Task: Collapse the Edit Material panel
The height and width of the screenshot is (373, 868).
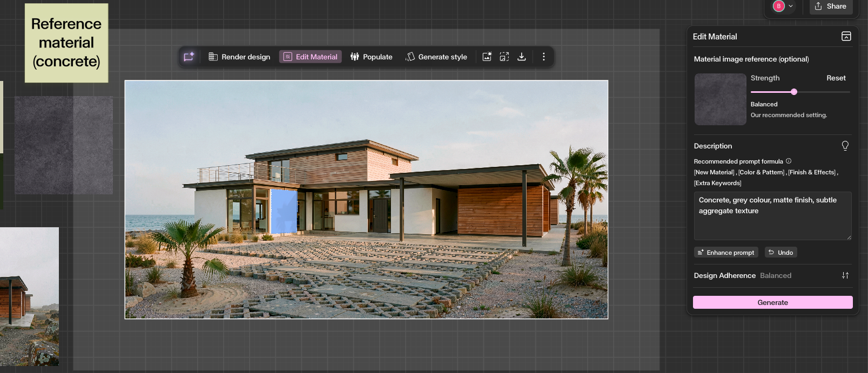Action: 846,36
